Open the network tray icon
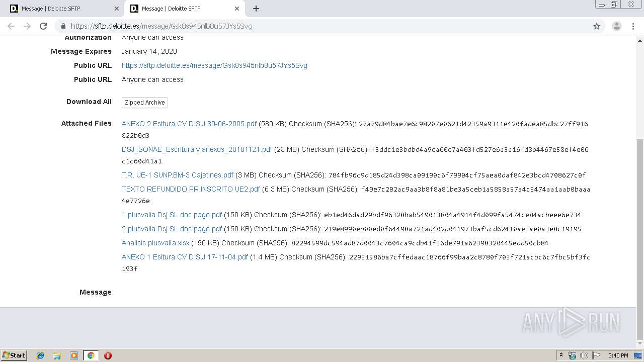The height and width of the screenshot is (362, 644). tap(572, 355)
